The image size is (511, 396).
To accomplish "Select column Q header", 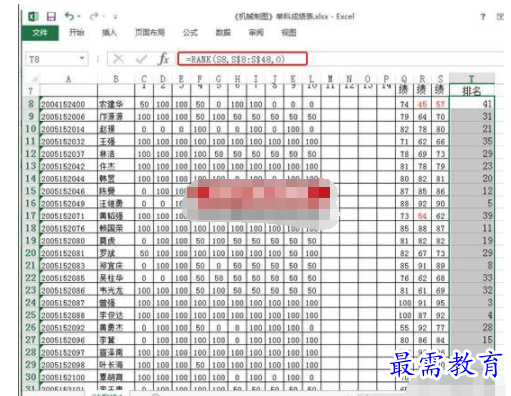I will tap(404, 79).
